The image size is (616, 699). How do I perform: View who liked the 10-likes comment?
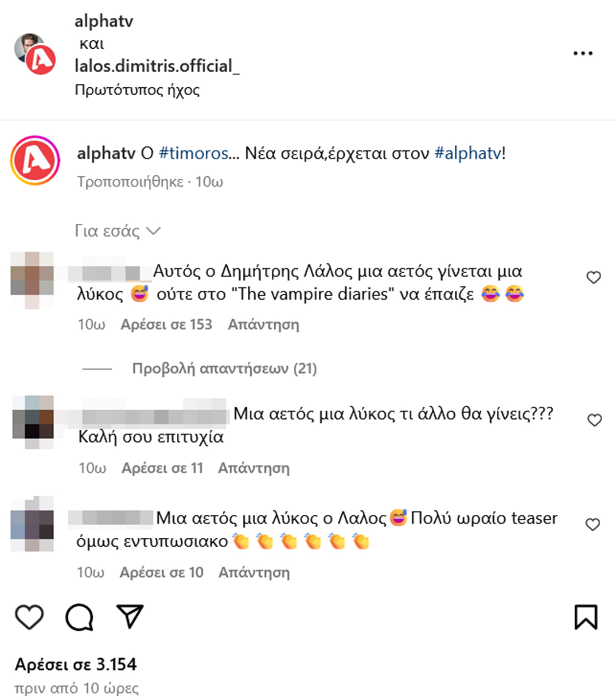click(x=161, y=572)
